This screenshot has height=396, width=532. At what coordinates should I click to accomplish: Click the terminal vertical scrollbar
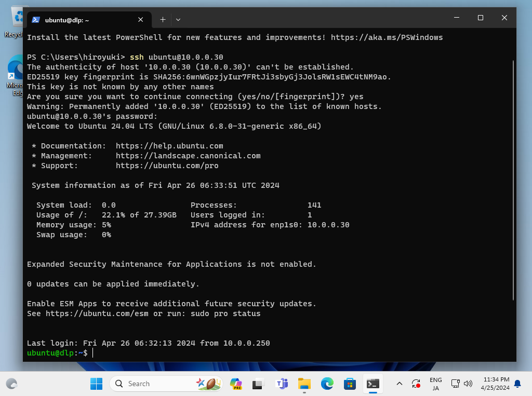[x=513, y=180]
